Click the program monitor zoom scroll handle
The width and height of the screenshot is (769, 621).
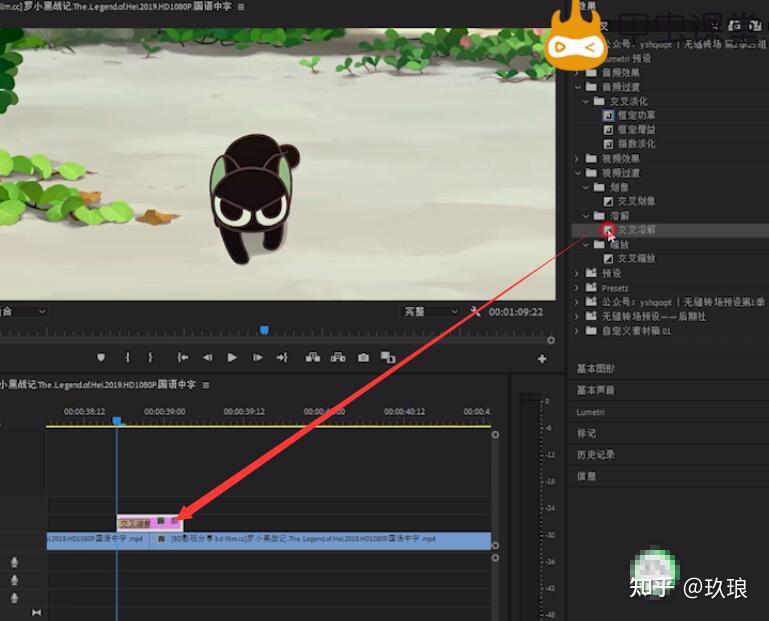(551, 340)
